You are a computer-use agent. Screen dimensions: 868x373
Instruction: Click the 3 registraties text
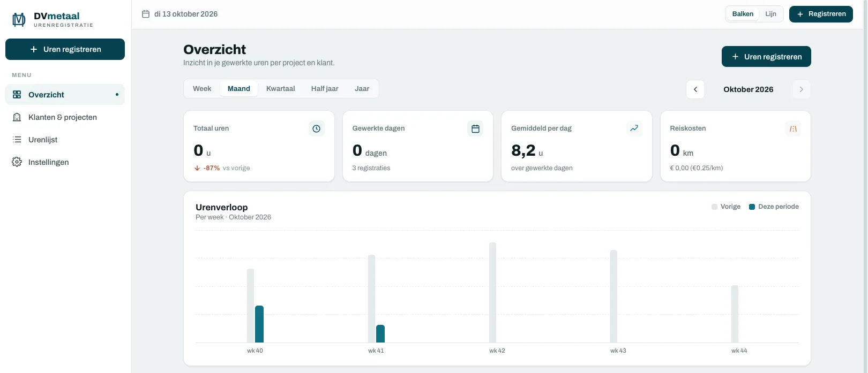pos(371,168)
